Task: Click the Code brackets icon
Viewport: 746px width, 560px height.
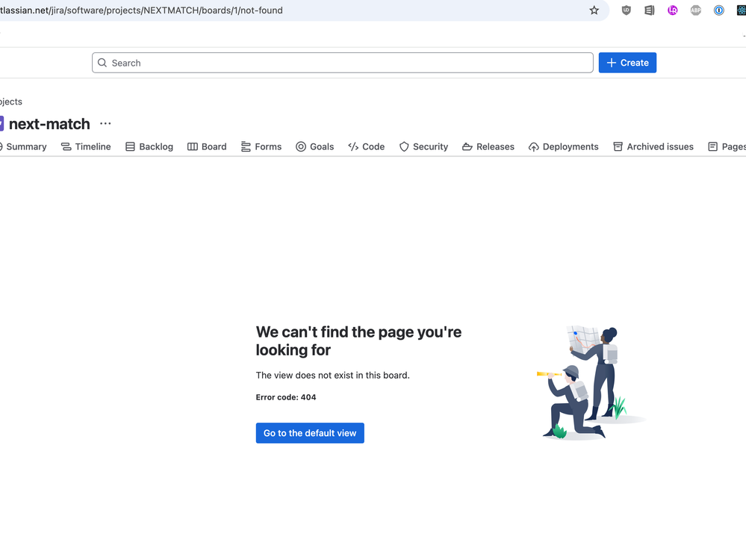Action: (x=353, y=146)
